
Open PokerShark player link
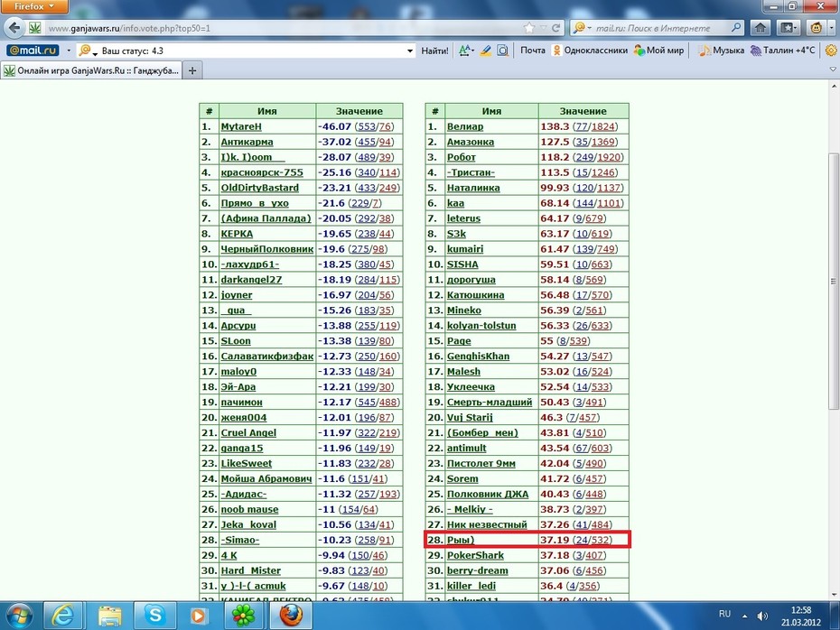[475, 555]
